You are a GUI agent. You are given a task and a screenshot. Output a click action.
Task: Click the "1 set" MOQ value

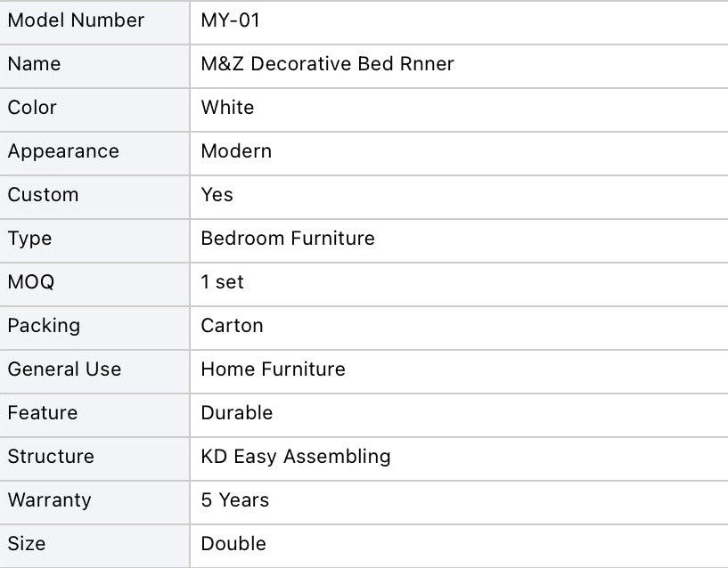point(222,282)
